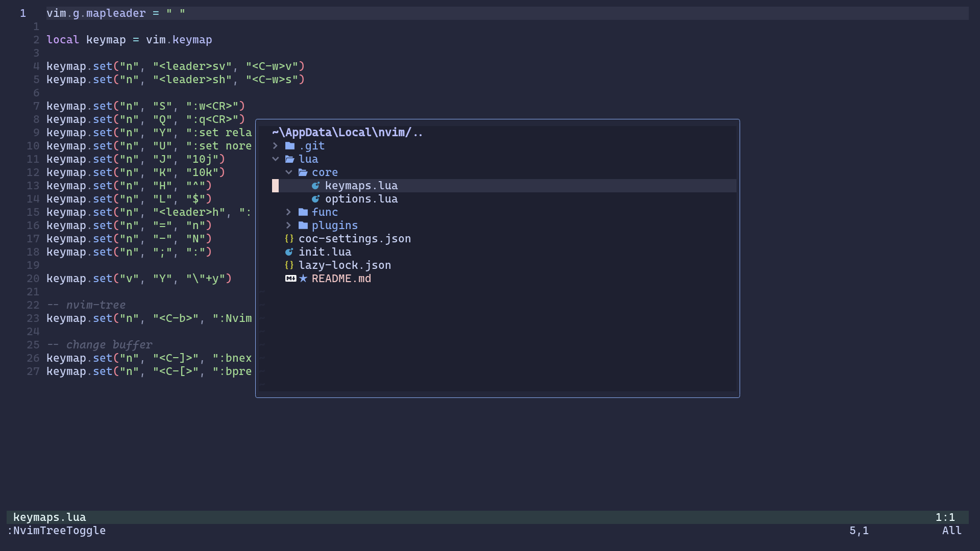This screenshot has width=980, height=551.
Task: Click the cursor position indicator 5,1
Action: point(859,531)
